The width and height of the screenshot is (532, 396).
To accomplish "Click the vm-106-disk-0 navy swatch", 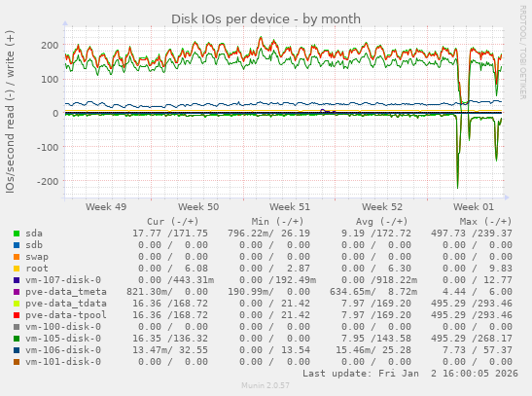I will click(x=17, y=350).
